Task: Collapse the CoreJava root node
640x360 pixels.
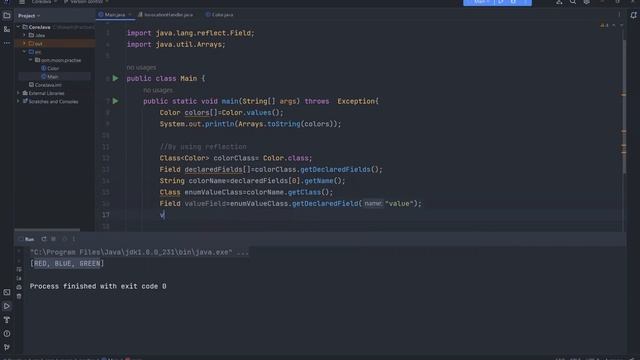Action: point(18,27)
